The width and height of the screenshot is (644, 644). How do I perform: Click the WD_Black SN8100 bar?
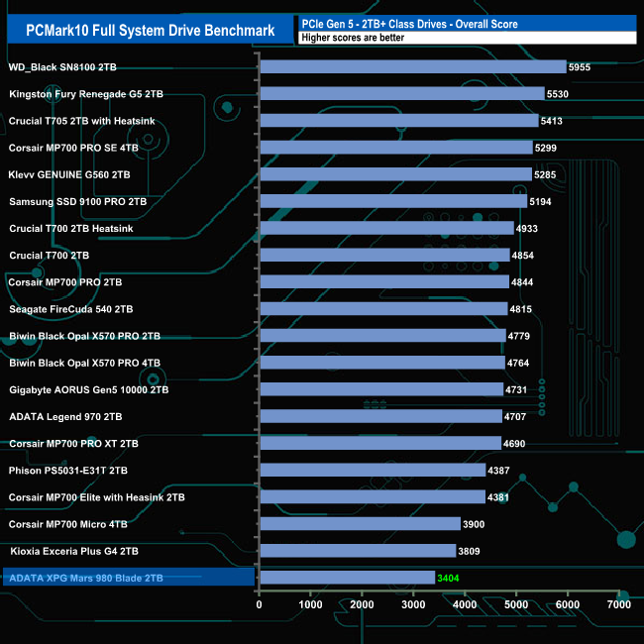click(x=413, y=66)
